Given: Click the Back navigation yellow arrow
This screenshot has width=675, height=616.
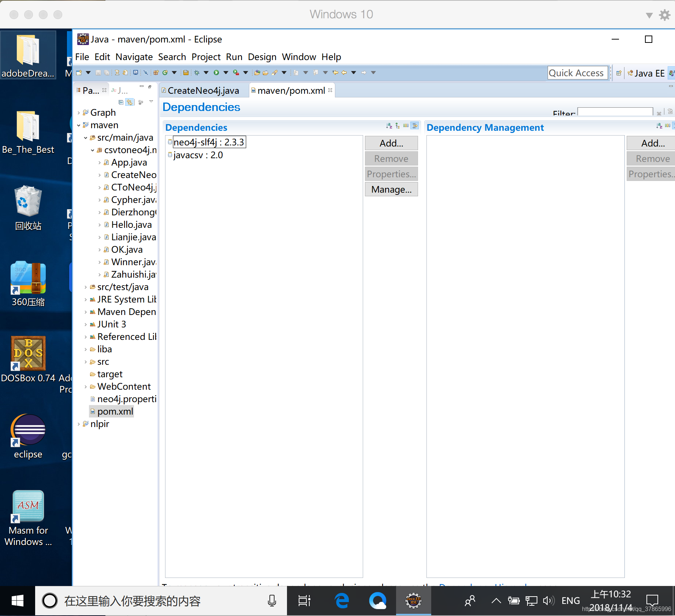Looking at the screenshot, I should pyautogui.click(x=344, y=73).
